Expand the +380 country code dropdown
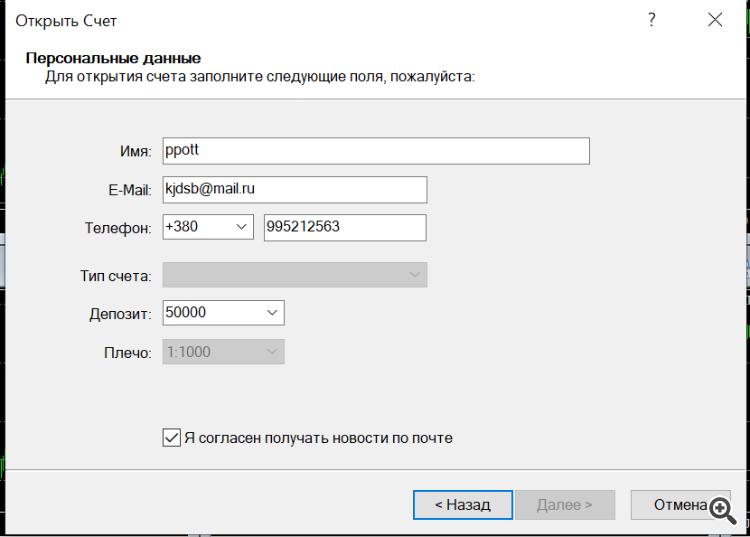This screenshot has width=750, height=537. pos(208,227)
